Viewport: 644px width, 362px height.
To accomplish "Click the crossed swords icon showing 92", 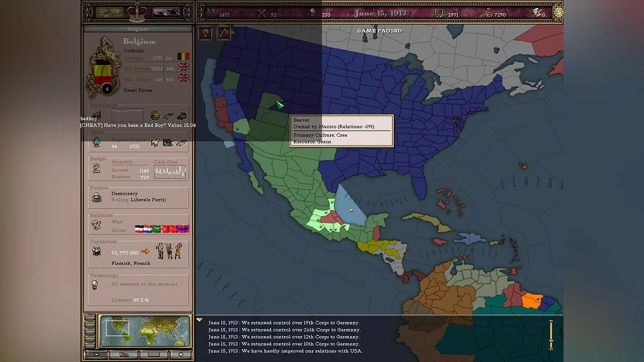I will [x=261, y=13].
